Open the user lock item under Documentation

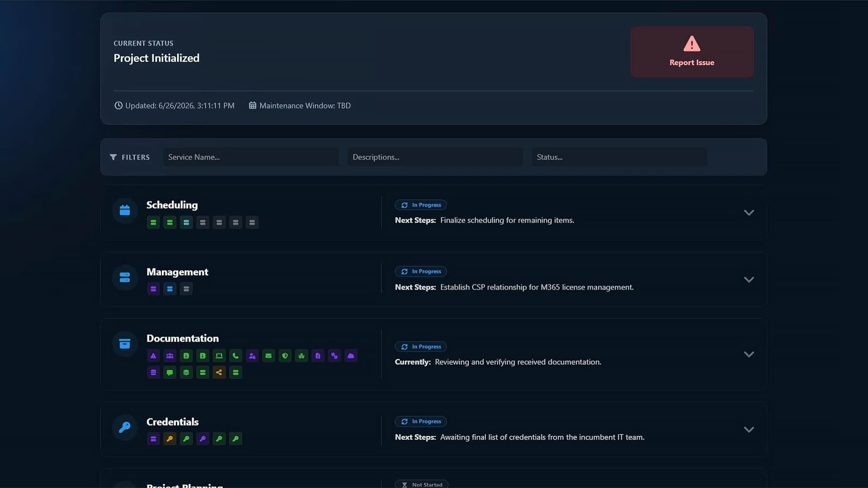tap(252, 356)
